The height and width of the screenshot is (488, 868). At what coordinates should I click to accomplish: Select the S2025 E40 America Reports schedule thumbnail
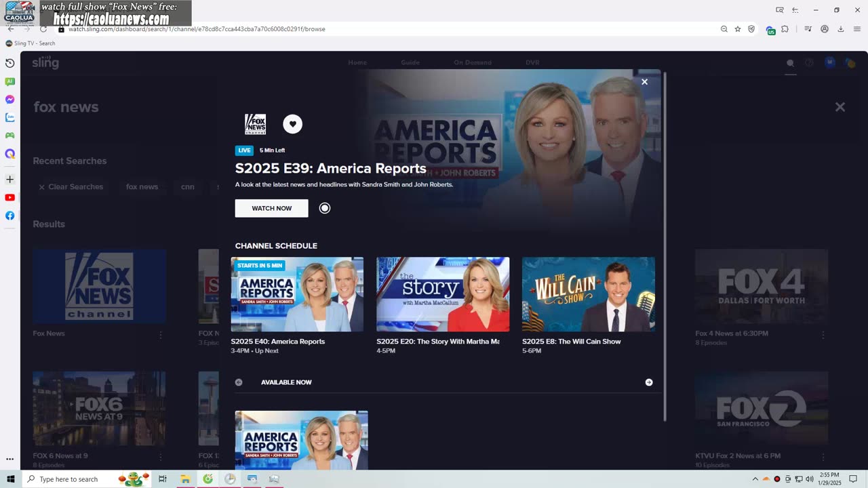(x=297, y=294)
